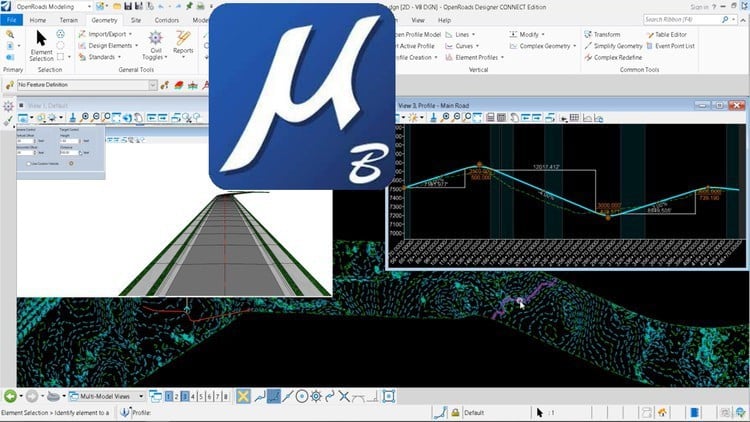Expand the Multi-Model Views dropdown
The image size is (750, 422).
tap(142, 396)
